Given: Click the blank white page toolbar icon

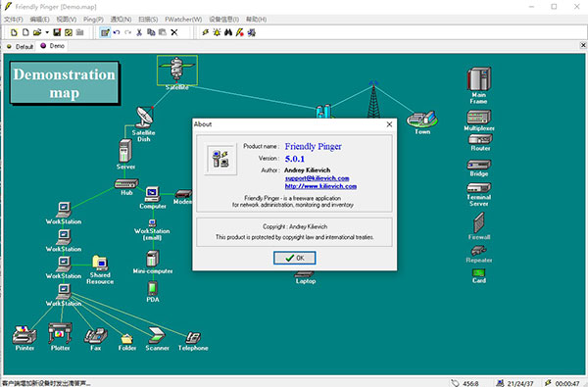Looking at the screenshot, I should point(25,32).
